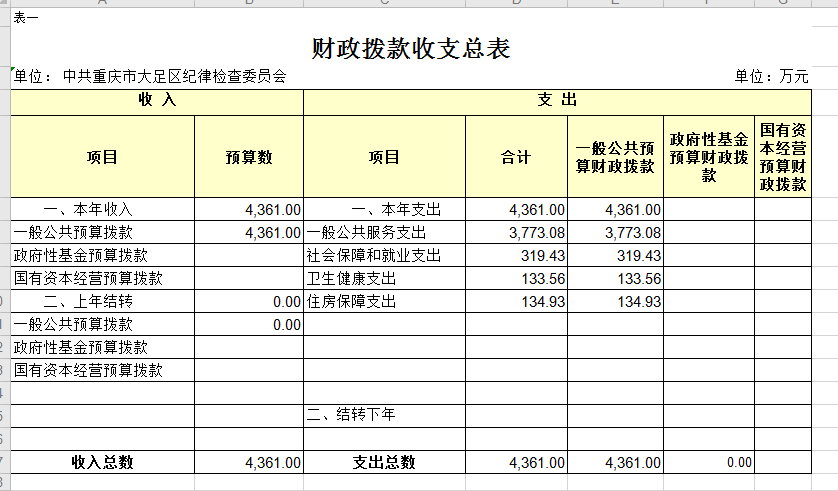Select the '支 出' header cell
838x491 pixels.
pos(556,101)
